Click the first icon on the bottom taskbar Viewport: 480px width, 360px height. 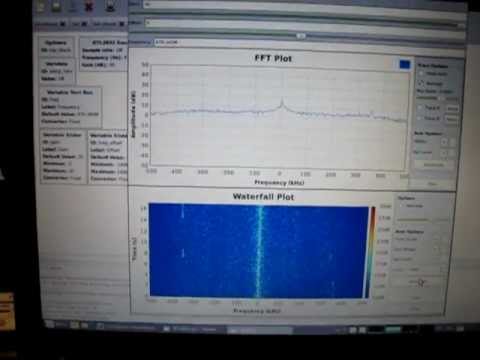50,324
